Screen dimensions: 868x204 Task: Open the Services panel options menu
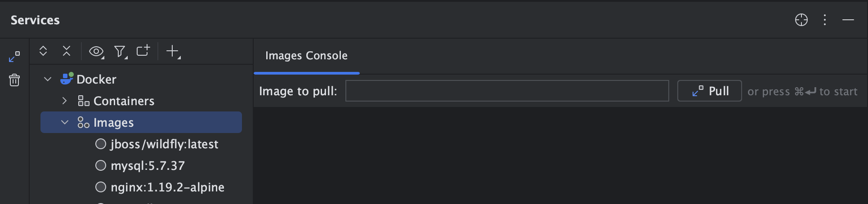pos(824,20)
